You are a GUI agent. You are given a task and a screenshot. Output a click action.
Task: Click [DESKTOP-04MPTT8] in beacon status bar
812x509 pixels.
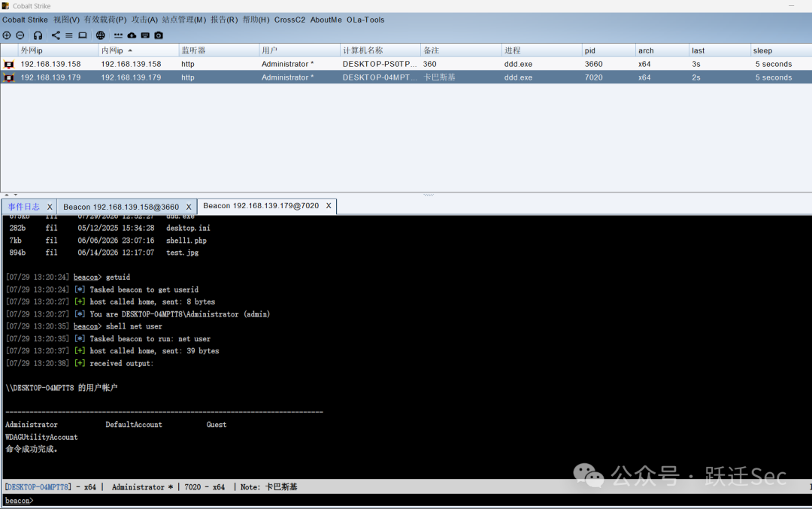point(38,487)
